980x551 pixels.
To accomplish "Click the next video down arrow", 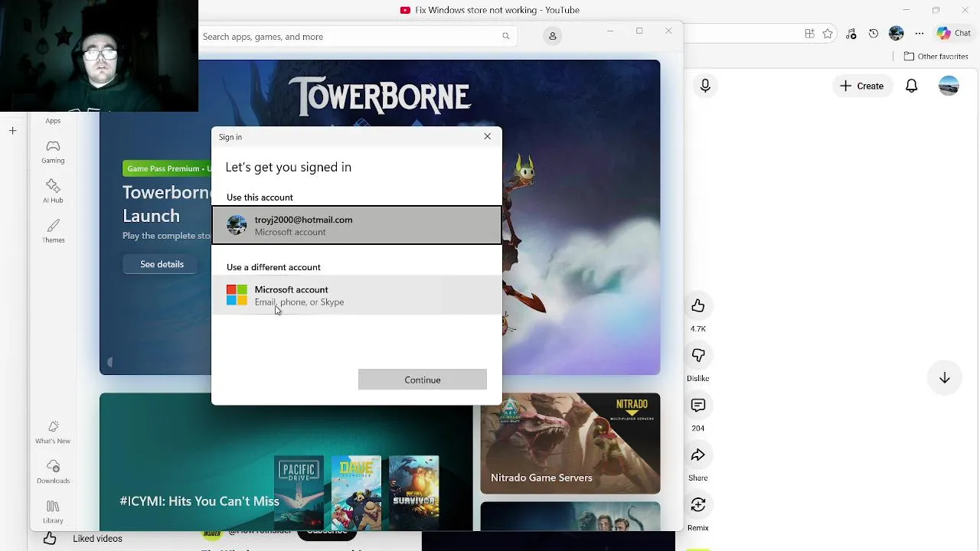I will [944, 378].
